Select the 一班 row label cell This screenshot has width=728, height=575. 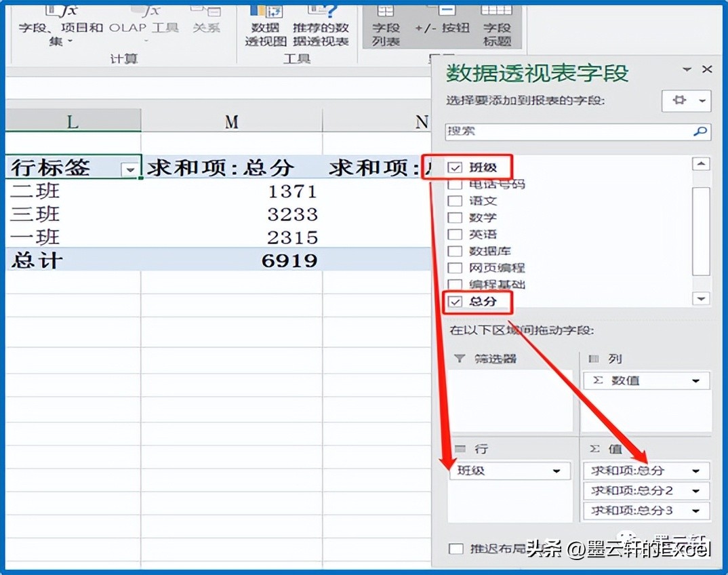[73, 237]
